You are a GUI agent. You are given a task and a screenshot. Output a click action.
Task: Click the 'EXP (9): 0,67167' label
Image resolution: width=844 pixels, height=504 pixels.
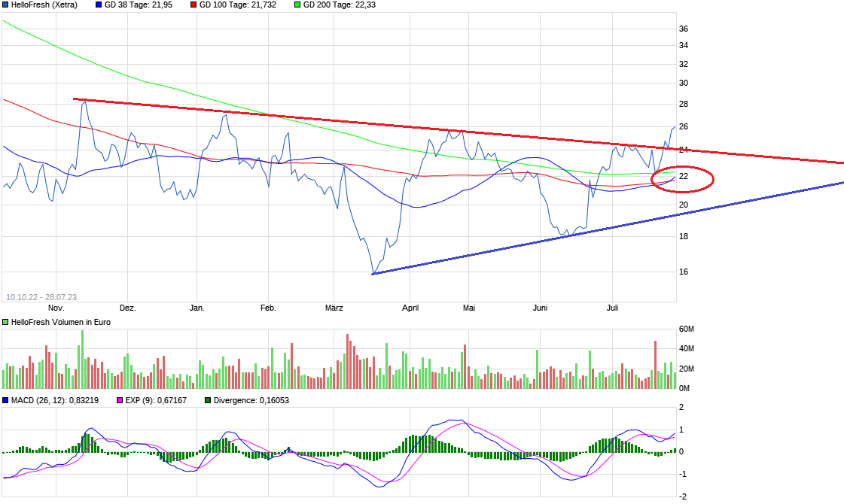(x=156, y=400)
